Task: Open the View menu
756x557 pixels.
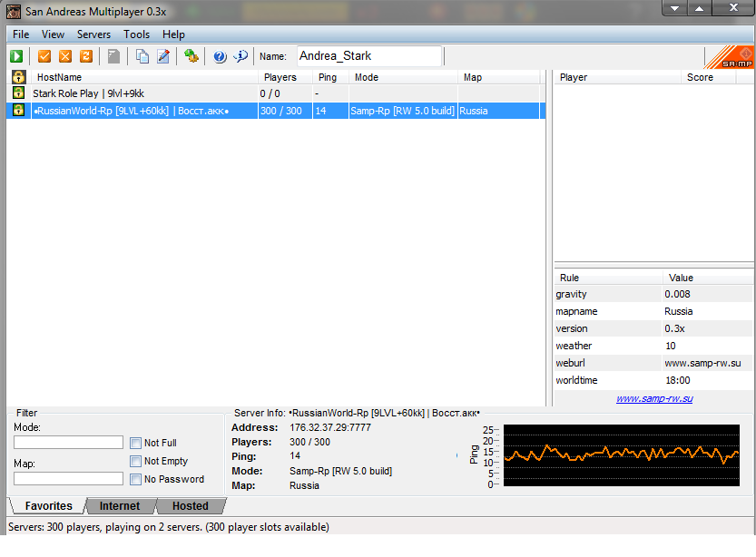Action: click(x=53, y=34)
